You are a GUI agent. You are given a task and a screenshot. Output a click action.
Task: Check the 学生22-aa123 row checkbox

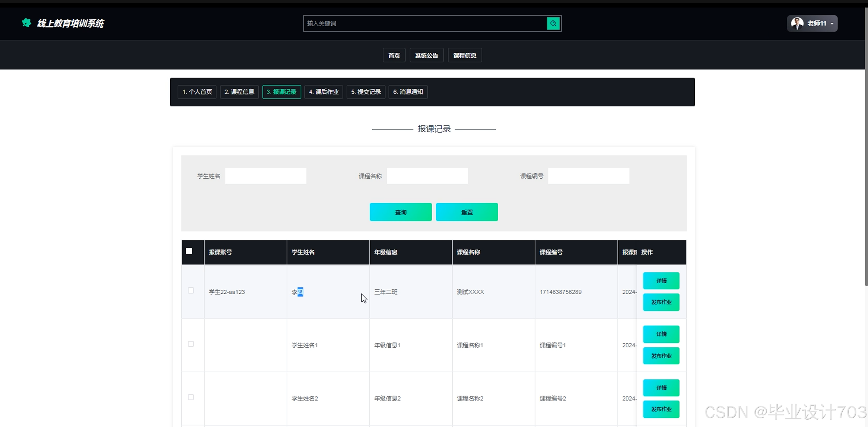[191, 290]
